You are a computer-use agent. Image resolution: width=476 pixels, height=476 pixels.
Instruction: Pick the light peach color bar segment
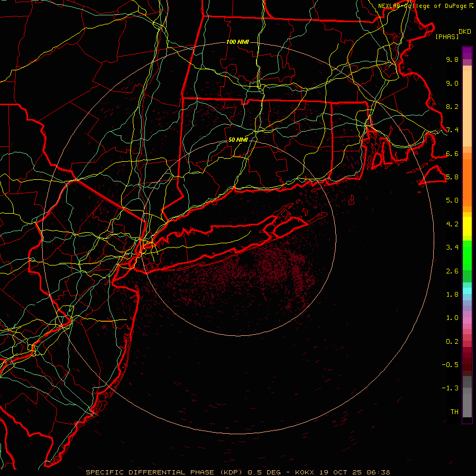(x=467, y=108)
